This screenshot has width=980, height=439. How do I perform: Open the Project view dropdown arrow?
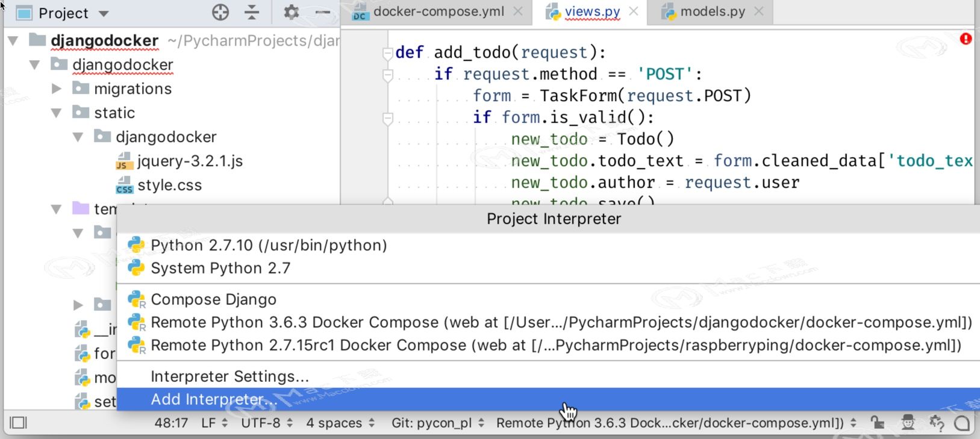coord(104,13)
